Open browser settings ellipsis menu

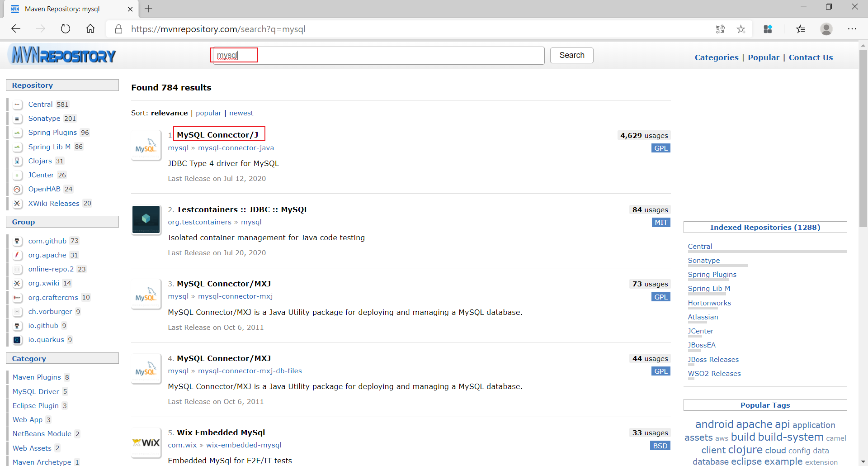[x=852, y=29]
